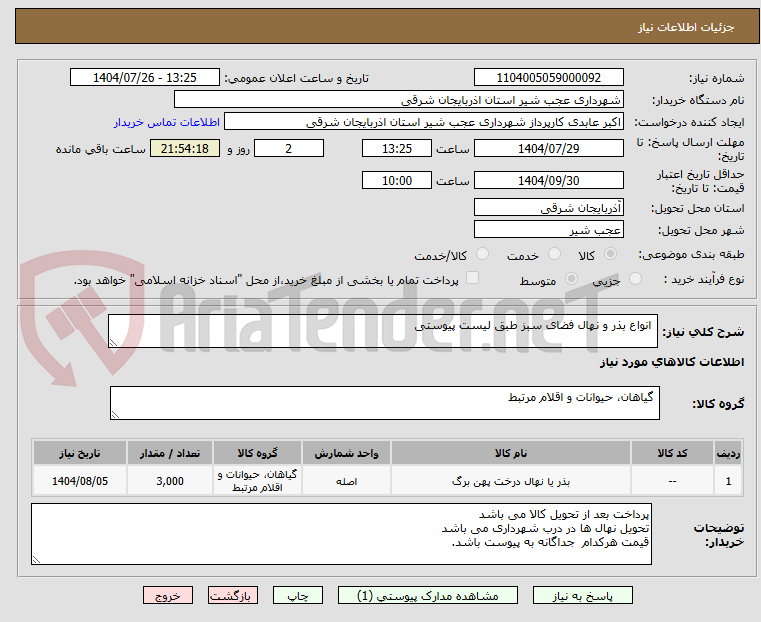Click the row number cell 1
Screen dimensions: 761x622
[x=728, y=481]
